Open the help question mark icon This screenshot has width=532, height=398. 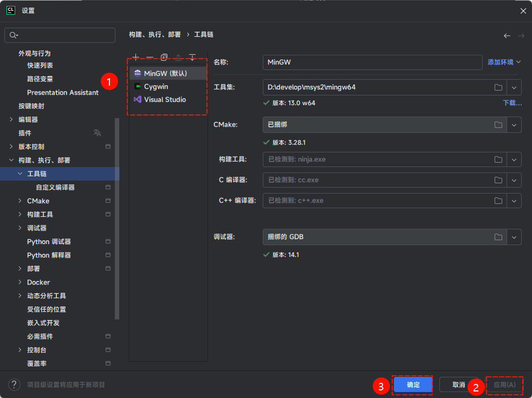14,384
